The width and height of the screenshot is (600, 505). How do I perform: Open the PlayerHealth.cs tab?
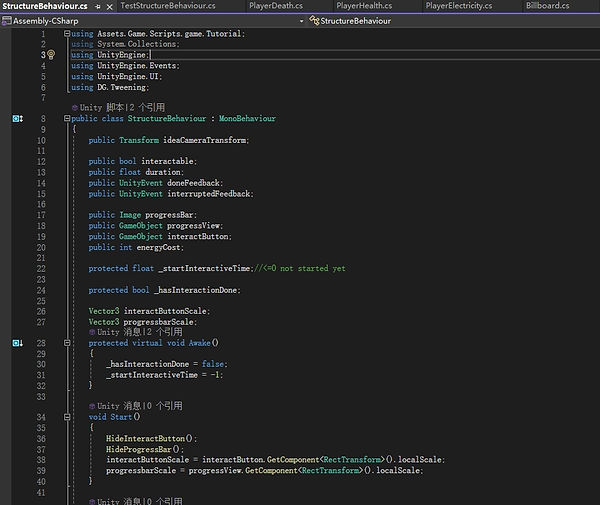pos(364,6)
